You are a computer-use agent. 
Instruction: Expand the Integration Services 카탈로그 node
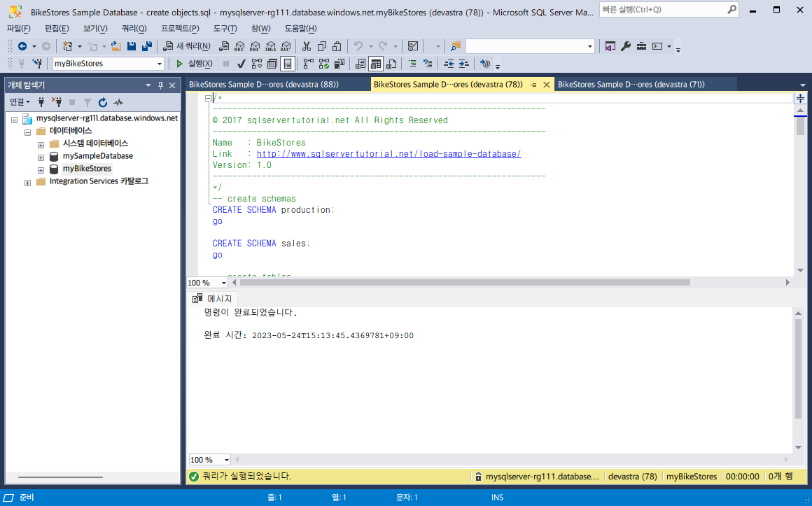pyautogui.click(x=27, y=183)
